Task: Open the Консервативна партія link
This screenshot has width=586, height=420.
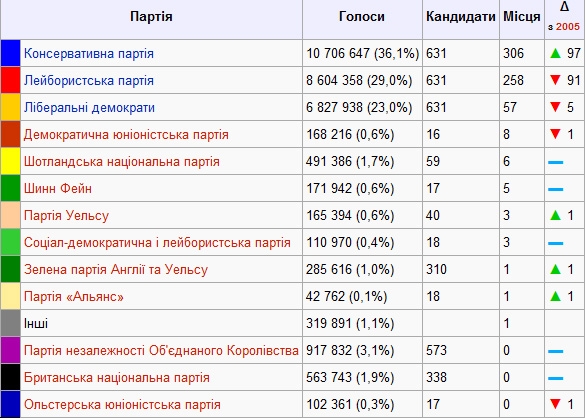Action: pyautogui.click(x=89, y=53)
